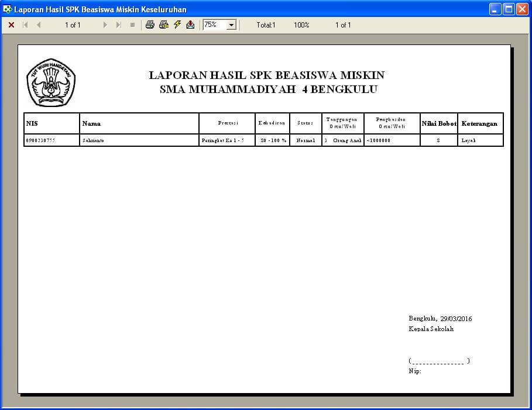
Task: Click the 'Kepala Sekolah' label
Action: (x=431, y=329)
